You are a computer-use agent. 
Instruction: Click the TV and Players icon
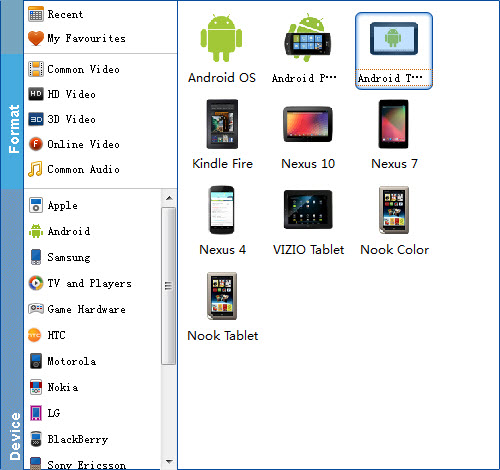pyautogui.click(x=36, y=283)
